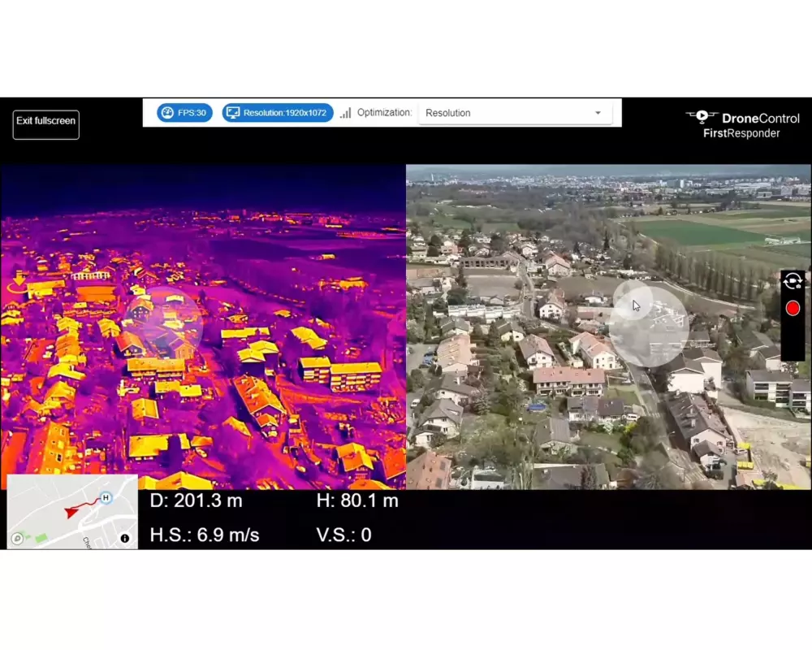Start recording with the red record button
812x650 pixels.
(x=793, y=309)
